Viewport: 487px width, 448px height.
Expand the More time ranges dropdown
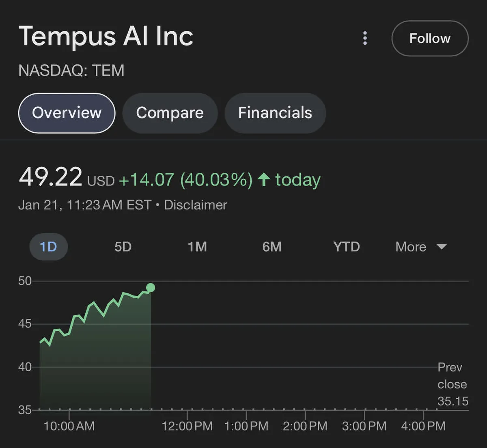[411, 247]
